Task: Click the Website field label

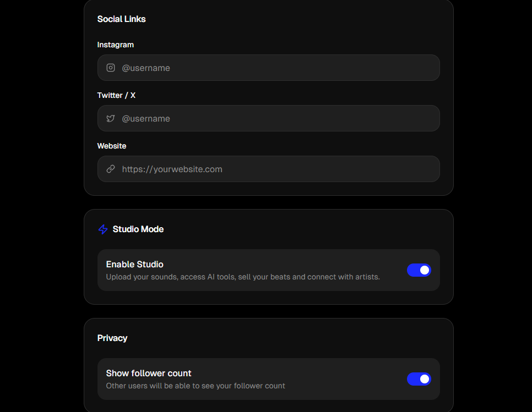Action: pos(112,146)
